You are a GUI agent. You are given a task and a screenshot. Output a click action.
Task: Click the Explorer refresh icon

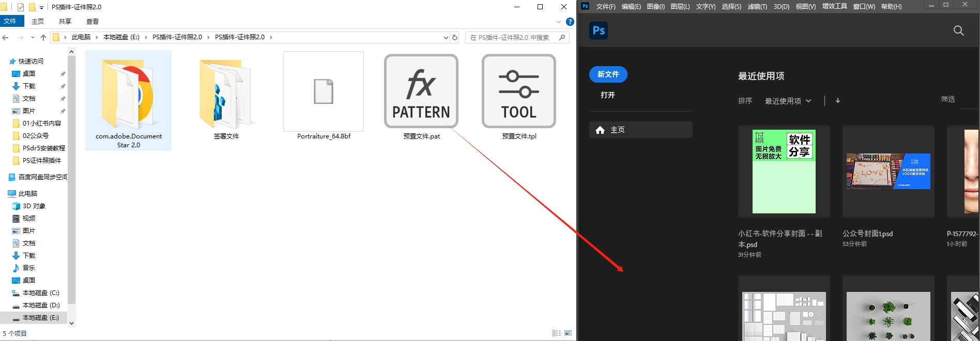click(455, 37)
